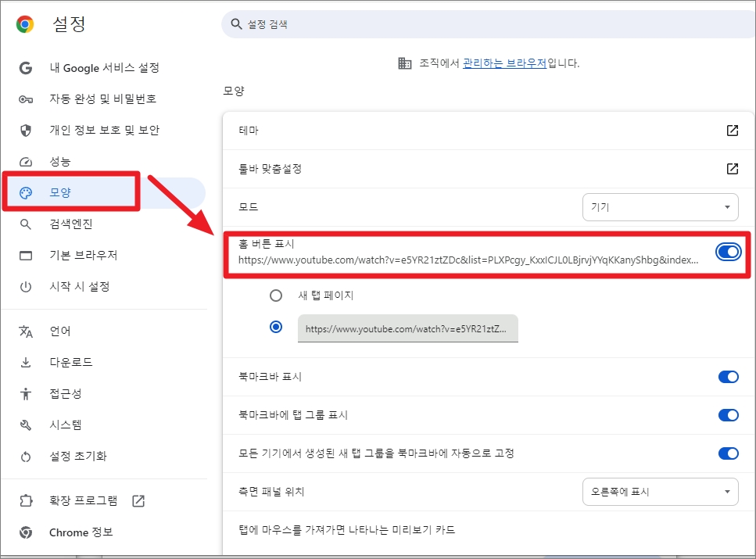Screen dimensions: 756x559
Task: Click the 툴바 맞춤설정 row
Action: 489,169
